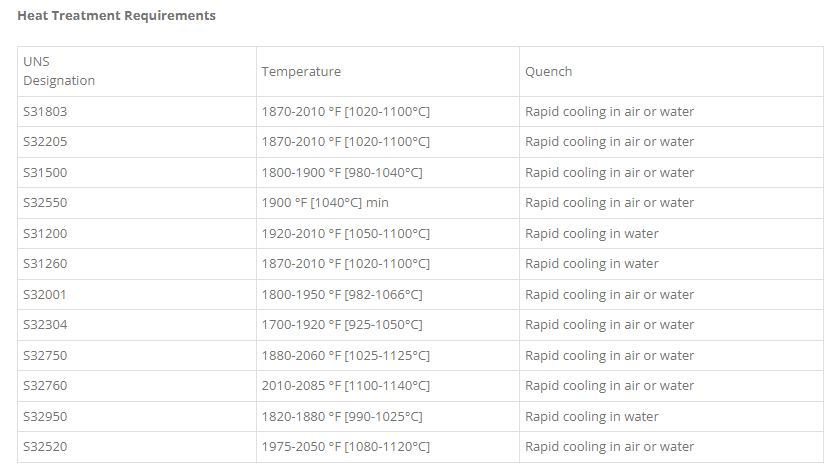This screenshot has height=466, width=839.
Task: Click the S32550 designation cell
Action: (45, 203)
